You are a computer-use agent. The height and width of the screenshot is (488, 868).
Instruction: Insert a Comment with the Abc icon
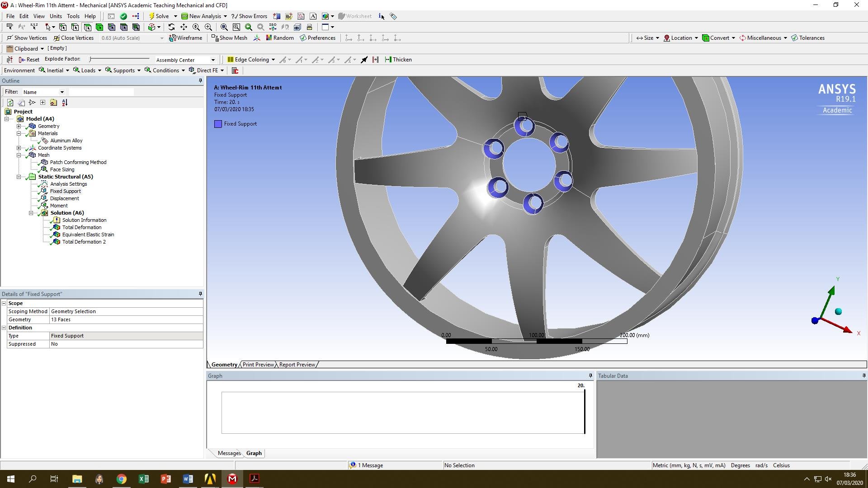tap(289, 16)
